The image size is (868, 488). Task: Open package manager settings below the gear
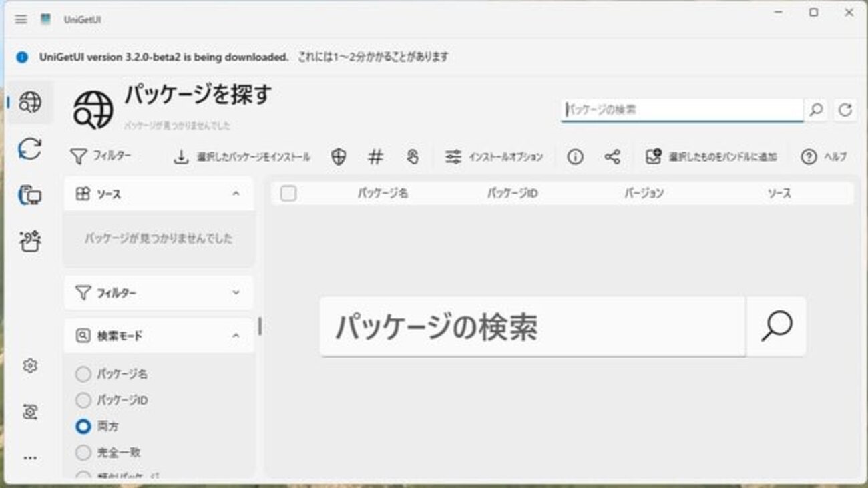30,412
